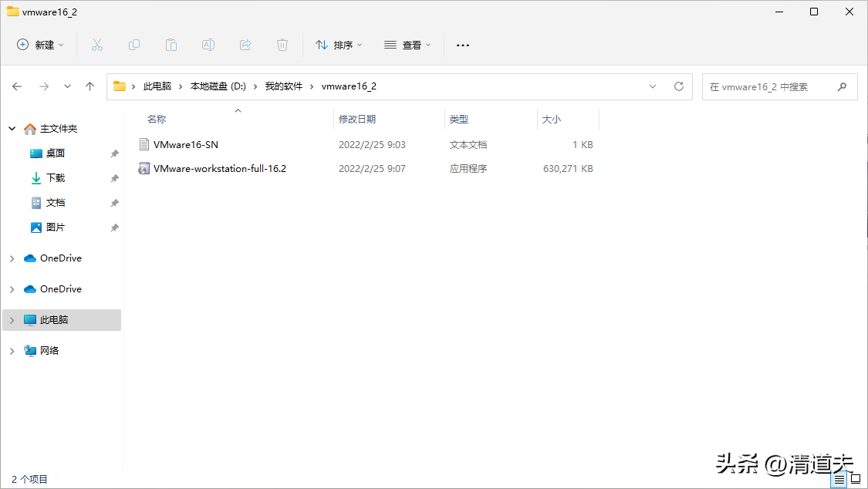Click the VMware16-SN document icon

(144, 144)
